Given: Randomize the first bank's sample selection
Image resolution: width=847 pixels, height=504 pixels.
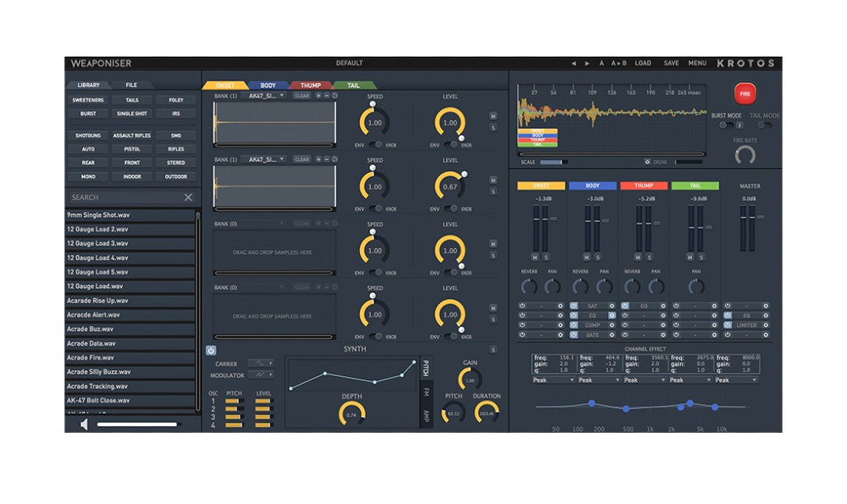Looking at the screenshot, I should click(335, 96).
